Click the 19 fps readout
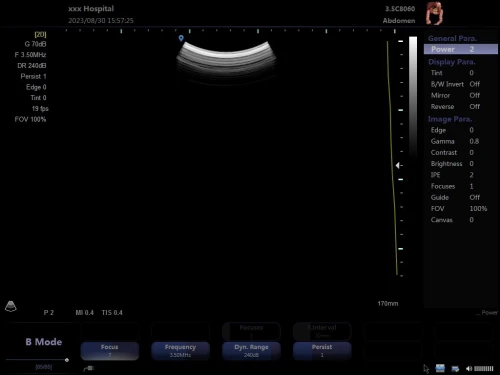Screen dimensions: 500x375 click(40, 109)
